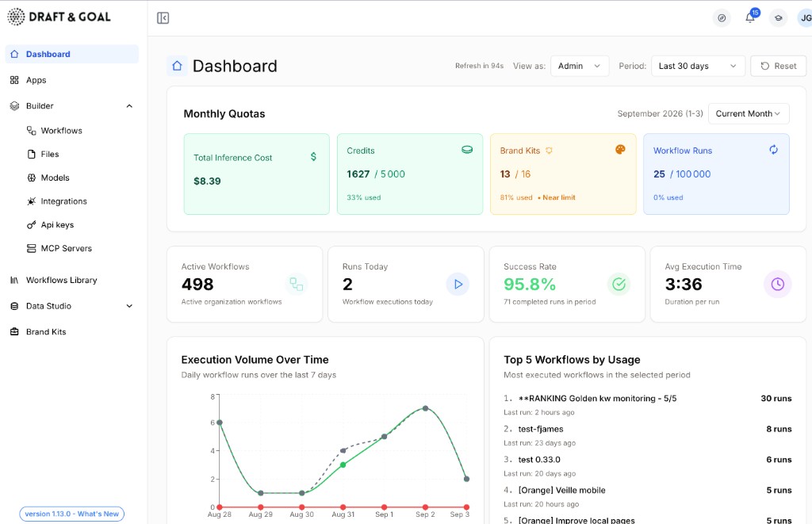Image resolution: width=812 pixels, height=524 pixels.
Task: Open test-fjames workflow entry
Action: point(541,429)
